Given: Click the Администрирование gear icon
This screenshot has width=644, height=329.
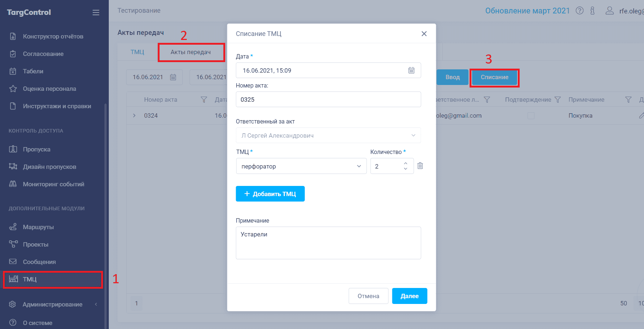Looking at the screenshot, I should pyautogui.click(x=13, y=304).
